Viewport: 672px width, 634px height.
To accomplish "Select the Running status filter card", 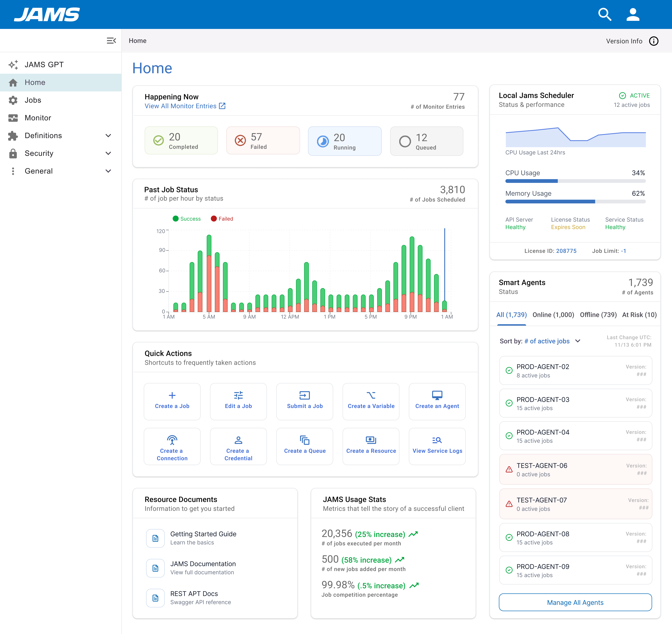I will [x=344, y=141].
